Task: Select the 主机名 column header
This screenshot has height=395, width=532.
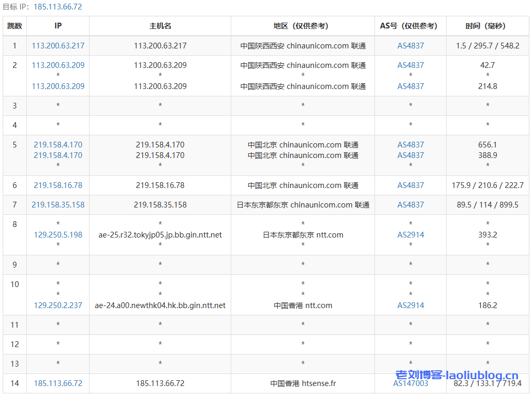Action: click(x=160, y=25)
